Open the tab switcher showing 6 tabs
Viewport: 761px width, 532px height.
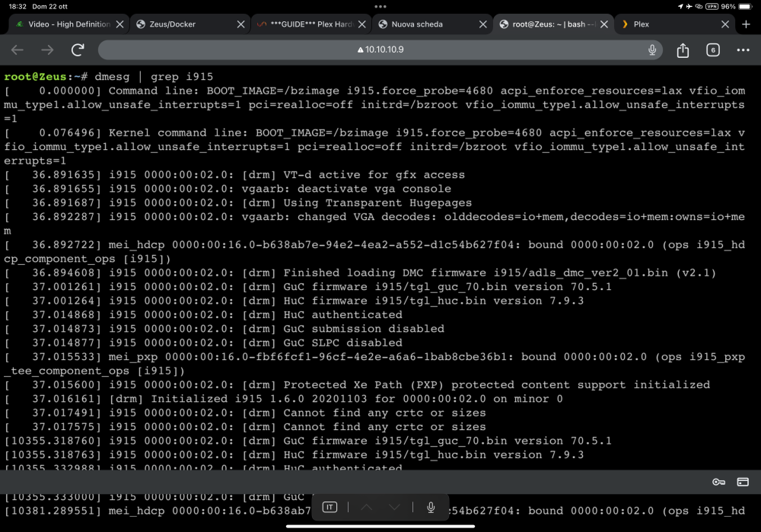click(713, 49)
